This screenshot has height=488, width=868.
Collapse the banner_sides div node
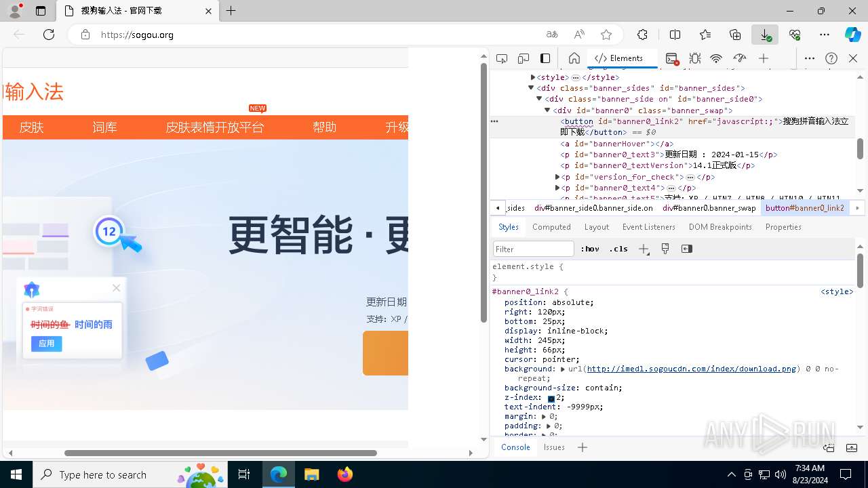click(532, 88)
